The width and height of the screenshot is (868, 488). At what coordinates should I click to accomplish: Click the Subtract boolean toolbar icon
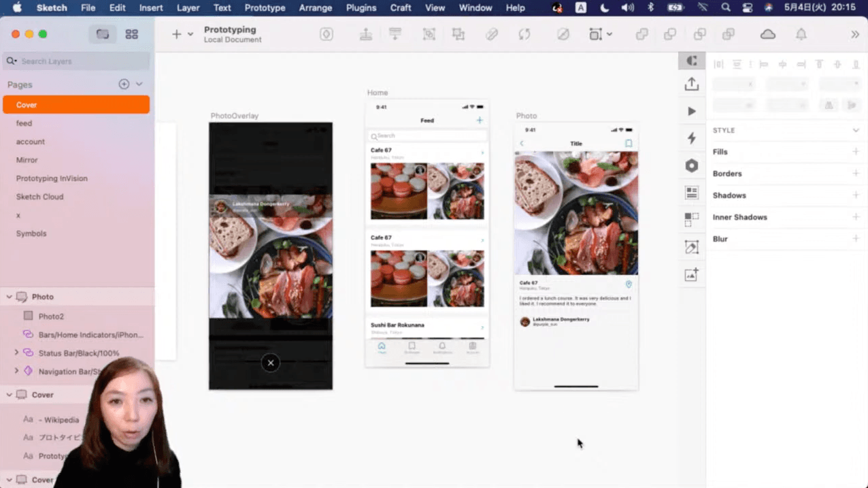point(670,34)
